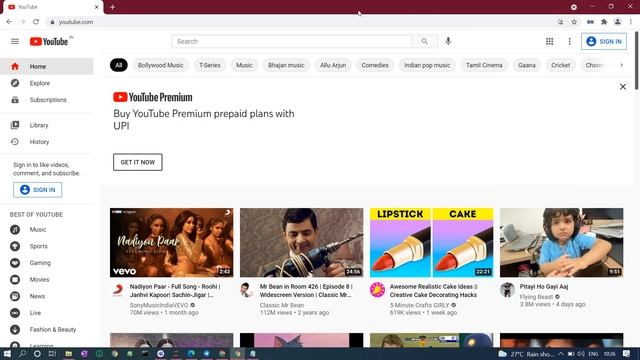Open Music under Best of YouTube
The width and height of the screenshot is (640, 360).
pos(47,230)
